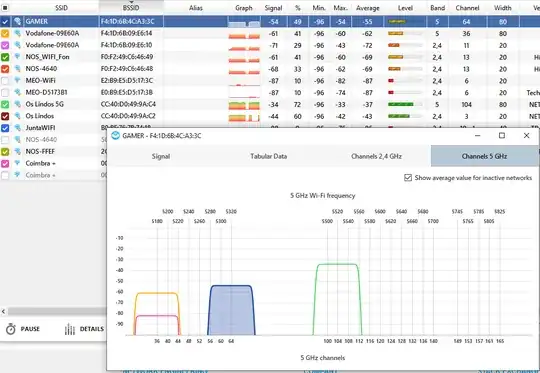Viewport: 540px width, 373px height.
Task: Click the Alias column header
Action: [196, 8]
